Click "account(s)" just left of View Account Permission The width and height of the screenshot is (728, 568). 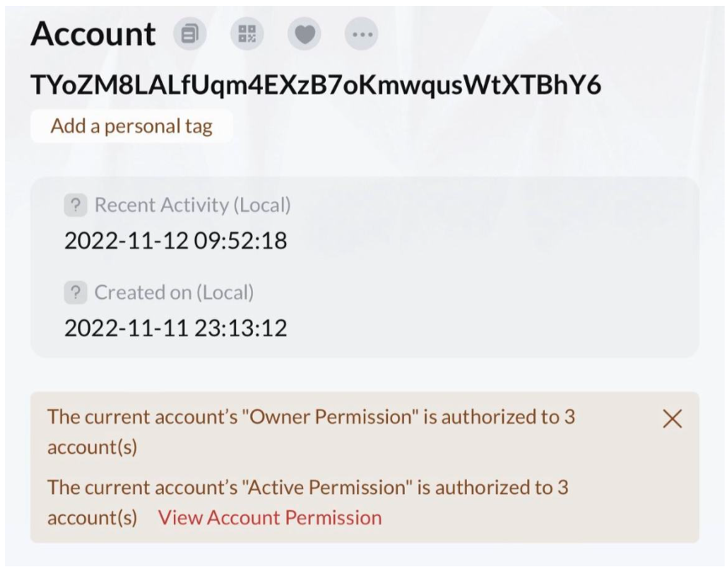92,518
